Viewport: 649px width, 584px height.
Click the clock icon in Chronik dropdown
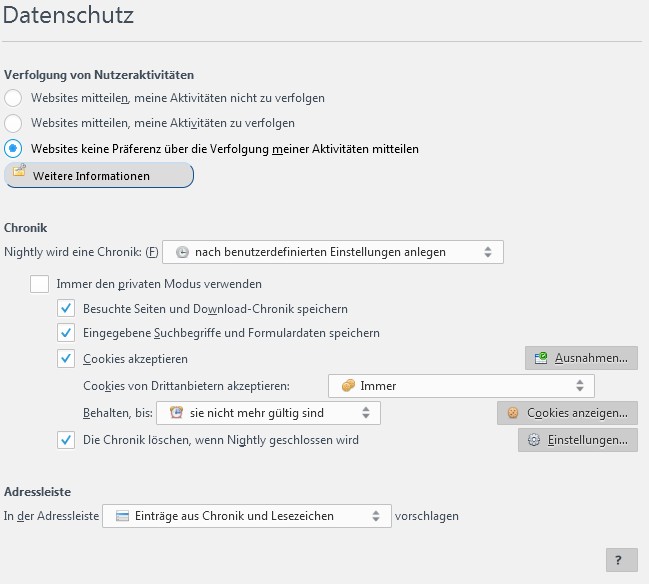click(x=182, y=252)
